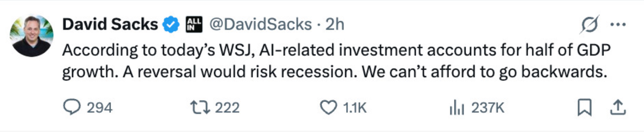Click David Sacks' profile avatar photo

[32, 36]
